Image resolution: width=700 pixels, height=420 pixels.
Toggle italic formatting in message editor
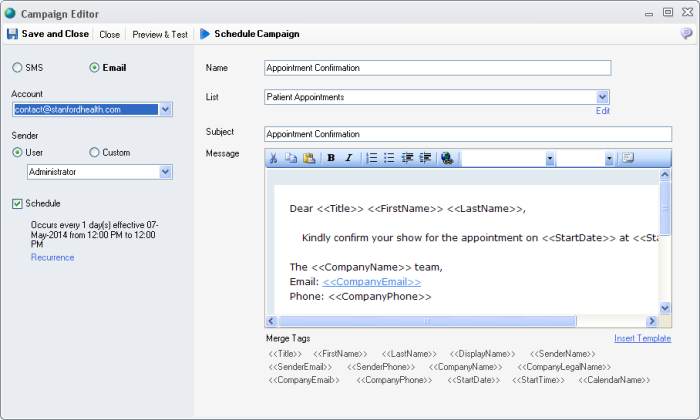pos(348,158)
